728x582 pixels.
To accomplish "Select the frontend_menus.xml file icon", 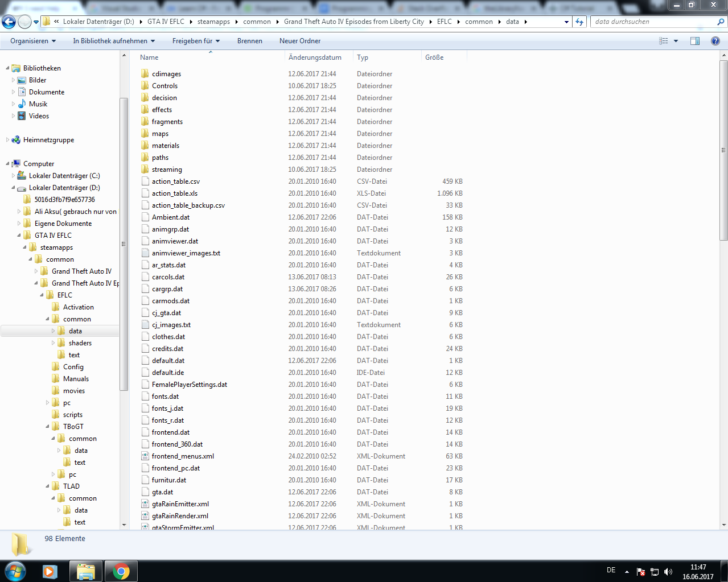I will pyautogui.click(x=145, y=456).
